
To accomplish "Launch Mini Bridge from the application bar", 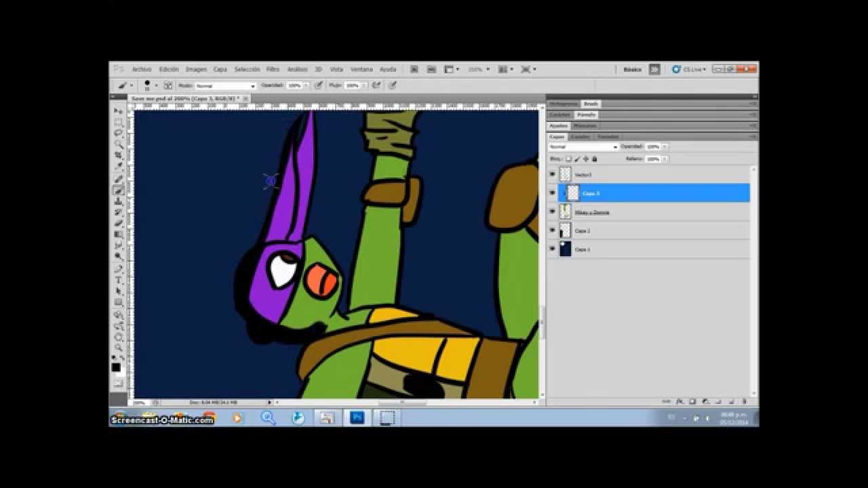I will click(x=431, y=69).
